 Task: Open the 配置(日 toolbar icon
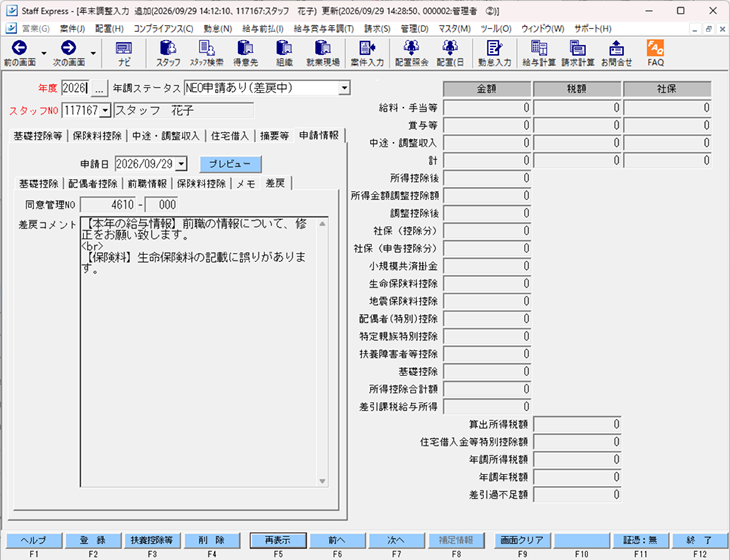(450, 53)
